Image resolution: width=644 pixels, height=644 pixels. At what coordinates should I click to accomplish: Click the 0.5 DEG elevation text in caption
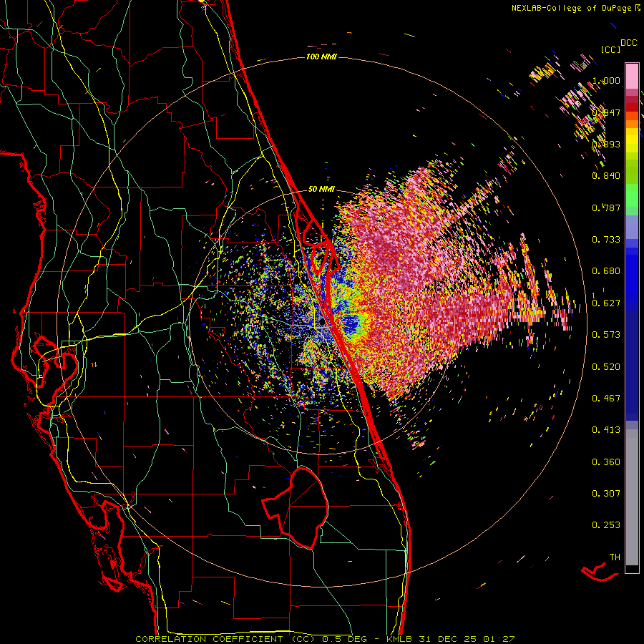[x=346, y=639]
